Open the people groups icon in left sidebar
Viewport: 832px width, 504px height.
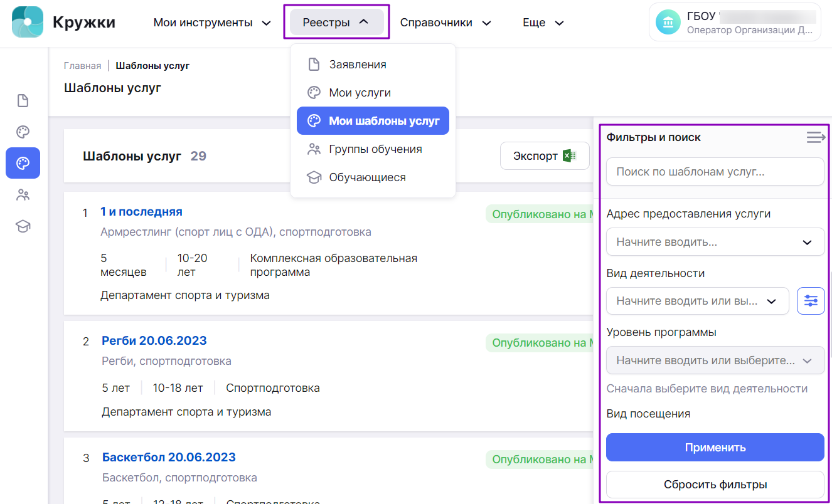tap(23, 195)
